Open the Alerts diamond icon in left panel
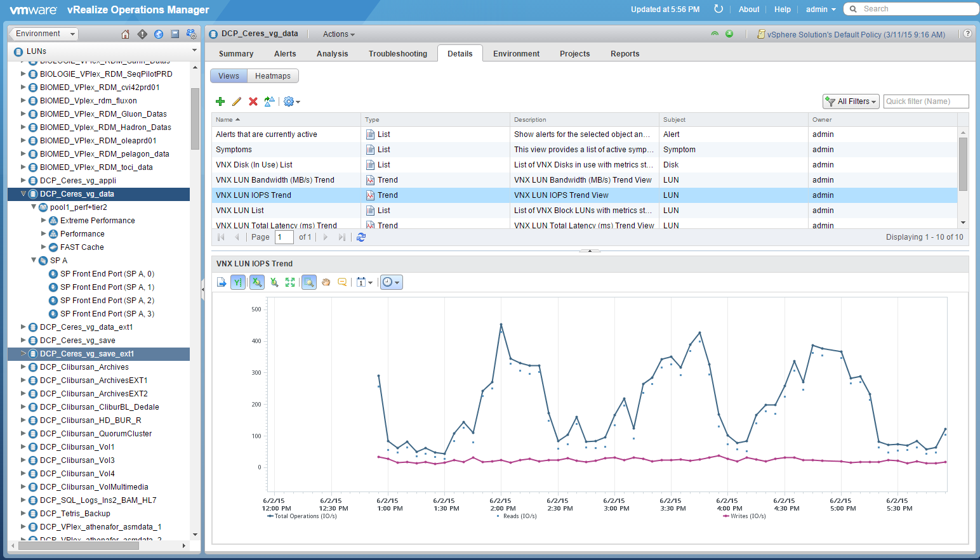 142,34
